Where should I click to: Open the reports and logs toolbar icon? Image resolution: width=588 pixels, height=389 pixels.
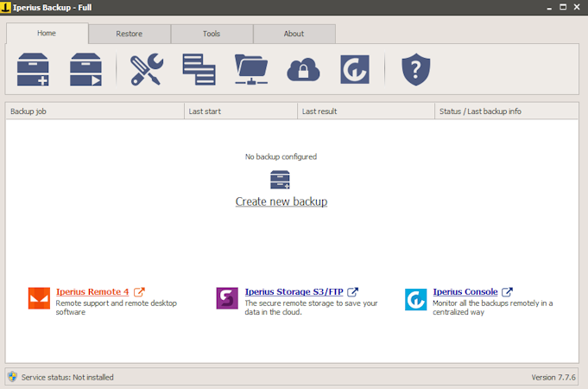(199, 69)
